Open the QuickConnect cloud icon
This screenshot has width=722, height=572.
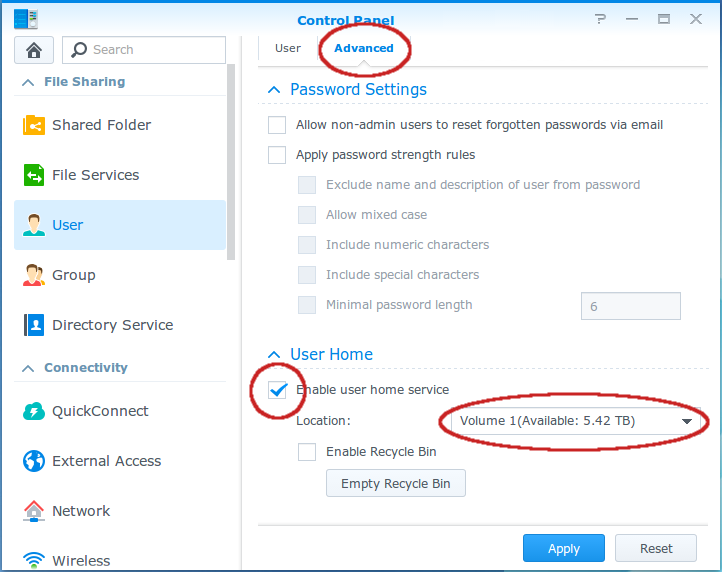click(35, 411)
